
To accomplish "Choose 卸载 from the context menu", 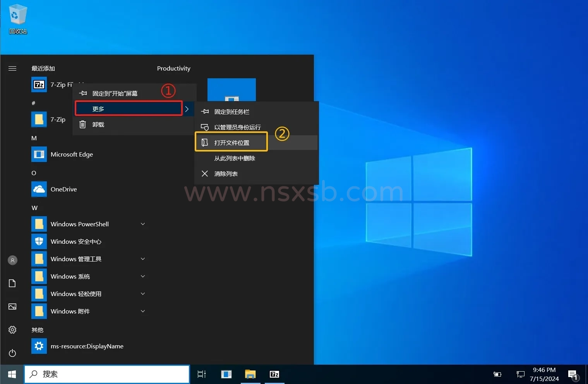I will [134, 124].
